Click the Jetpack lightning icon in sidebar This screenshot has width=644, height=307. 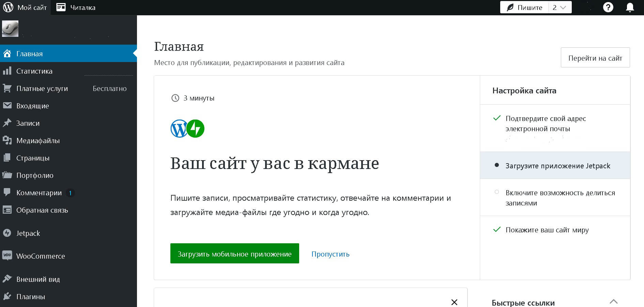pyautogui.click(x=7, y=233)
